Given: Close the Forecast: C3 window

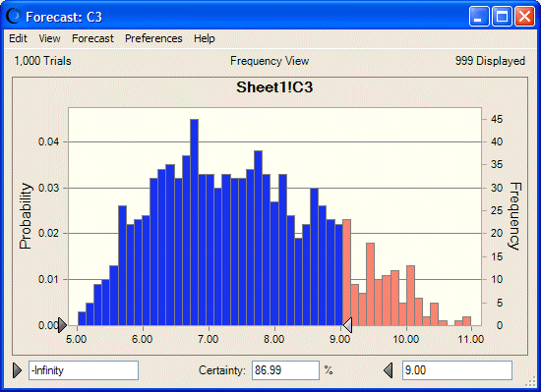Looking at the screenshot, I should (x=524, y=16).
